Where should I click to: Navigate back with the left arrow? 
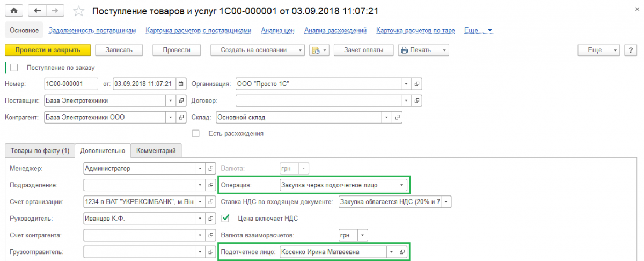[36, 11]
